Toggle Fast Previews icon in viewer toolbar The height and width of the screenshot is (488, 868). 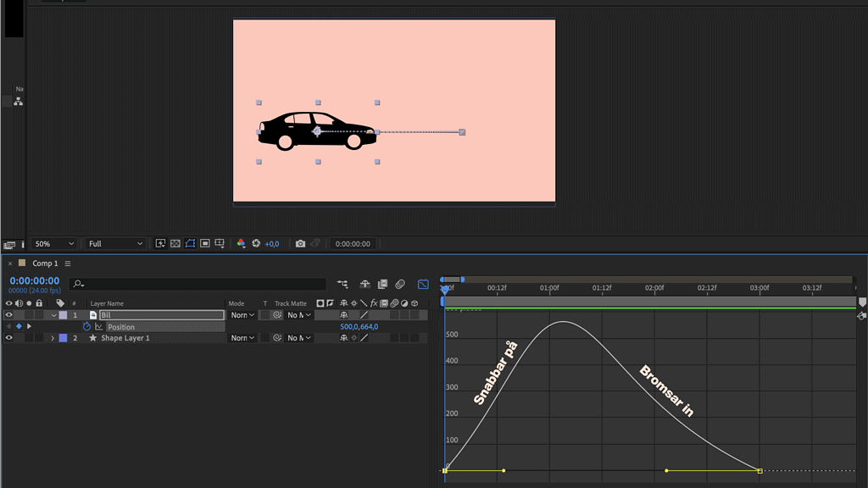(x=160, y=243)
